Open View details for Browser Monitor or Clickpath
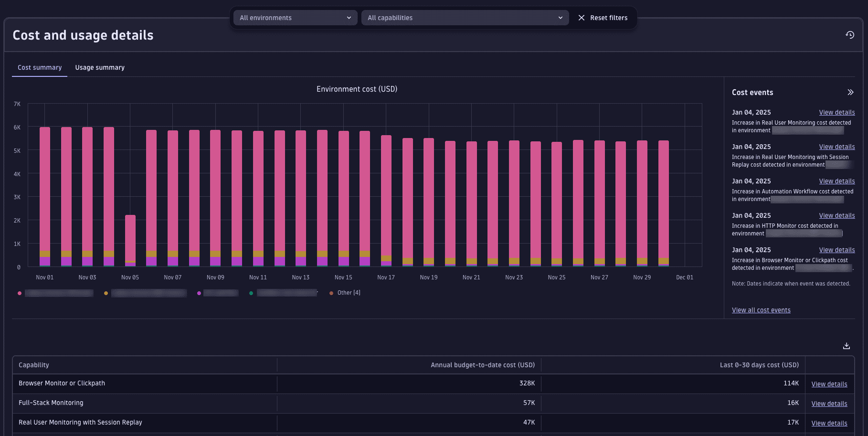The image size is (868, 436). 829,383
